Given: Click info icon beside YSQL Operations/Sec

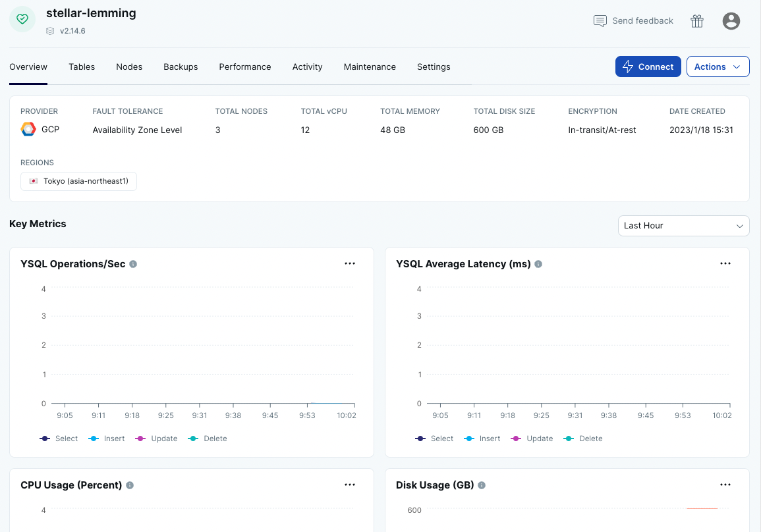Looking at the screenshot, I should tap(133, 264).
